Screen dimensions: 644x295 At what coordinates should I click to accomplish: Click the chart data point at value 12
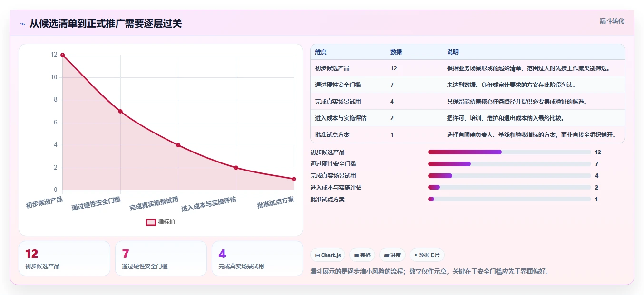62,55
